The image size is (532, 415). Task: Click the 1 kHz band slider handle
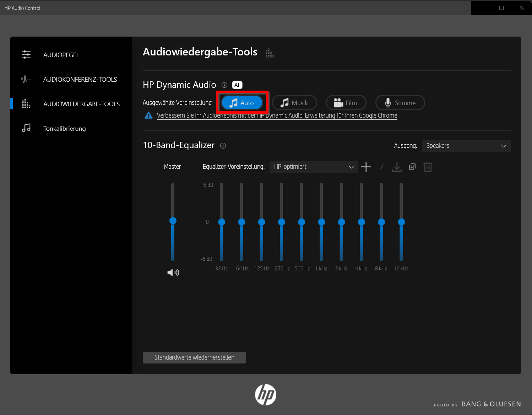tap(321, 222)
